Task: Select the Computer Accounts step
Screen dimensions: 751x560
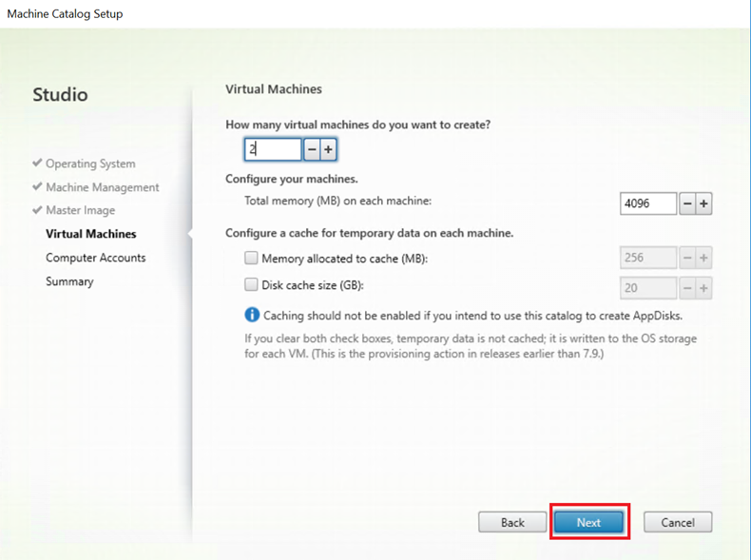Action: click(96, 258)
